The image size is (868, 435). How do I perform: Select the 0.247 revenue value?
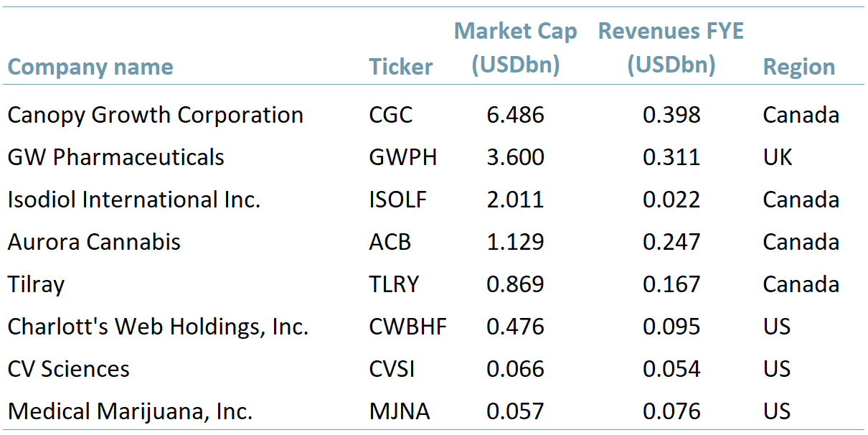click(x=671, y=242)
